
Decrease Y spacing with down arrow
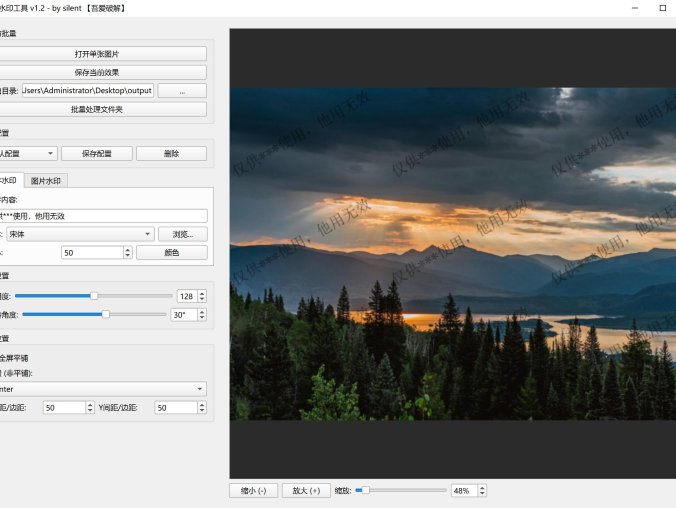point(202,411)
